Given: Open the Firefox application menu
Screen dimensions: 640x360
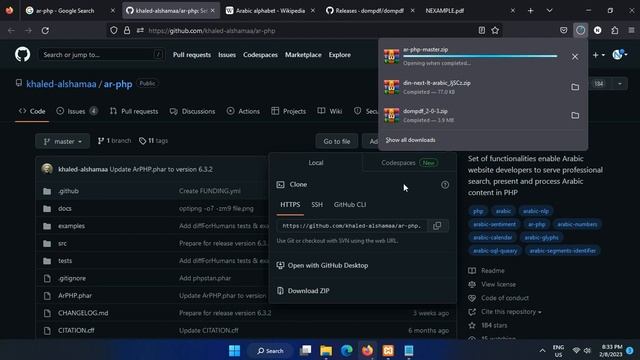Looking at the screenshot, I should click(631, 30).
